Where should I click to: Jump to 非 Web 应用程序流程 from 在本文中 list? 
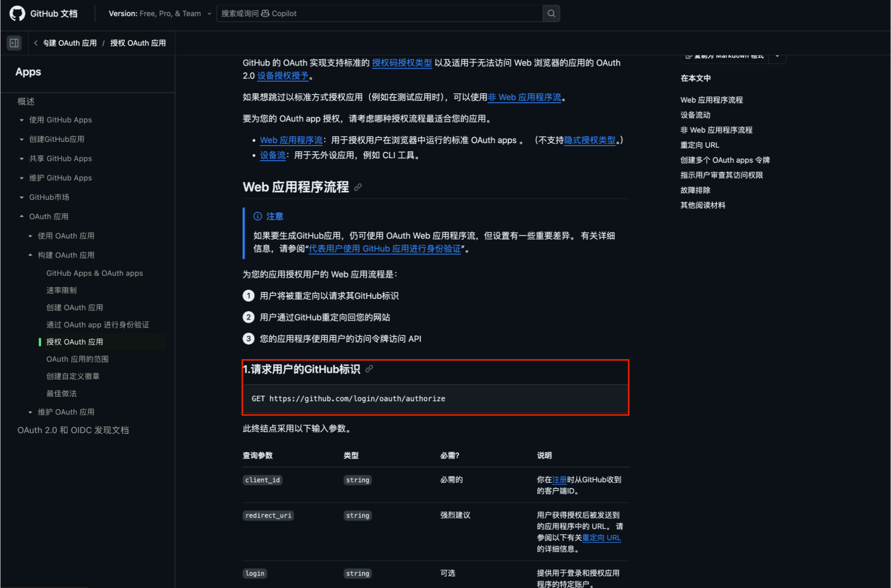tap(716, 130)
